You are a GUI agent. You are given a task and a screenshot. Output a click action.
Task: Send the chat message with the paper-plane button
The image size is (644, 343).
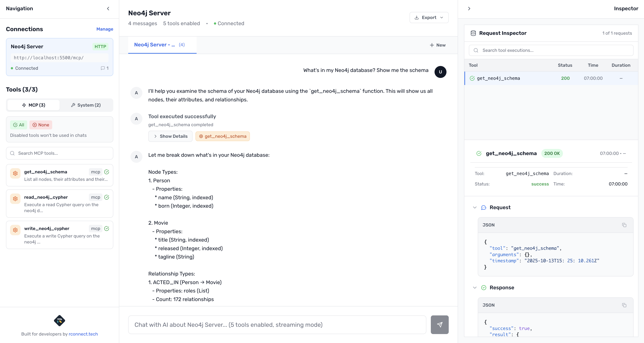point(439,325)
